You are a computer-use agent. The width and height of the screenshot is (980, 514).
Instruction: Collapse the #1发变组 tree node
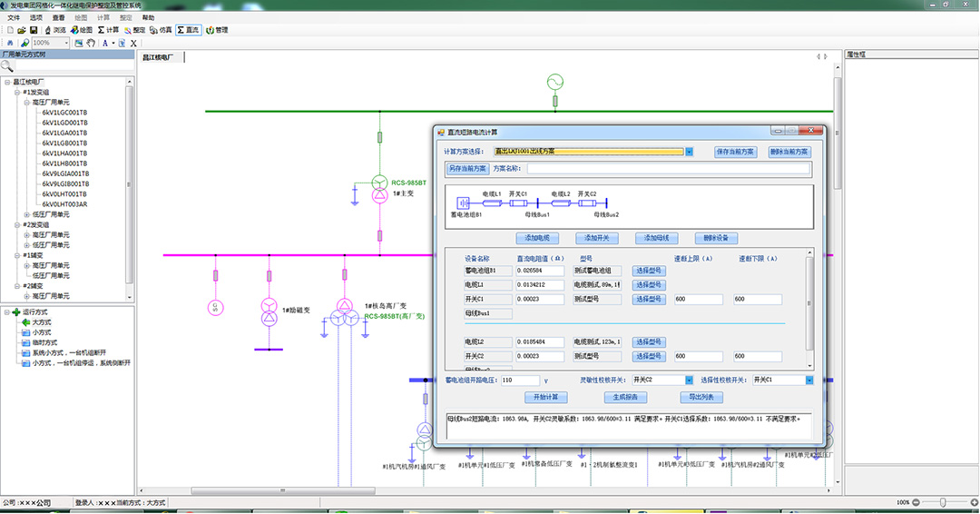pos(17,92)
